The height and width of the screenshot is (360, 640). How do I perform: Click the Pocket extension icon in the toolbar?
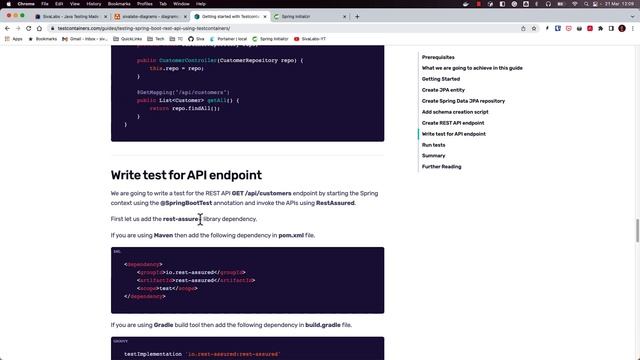click(x=569, y=29)
